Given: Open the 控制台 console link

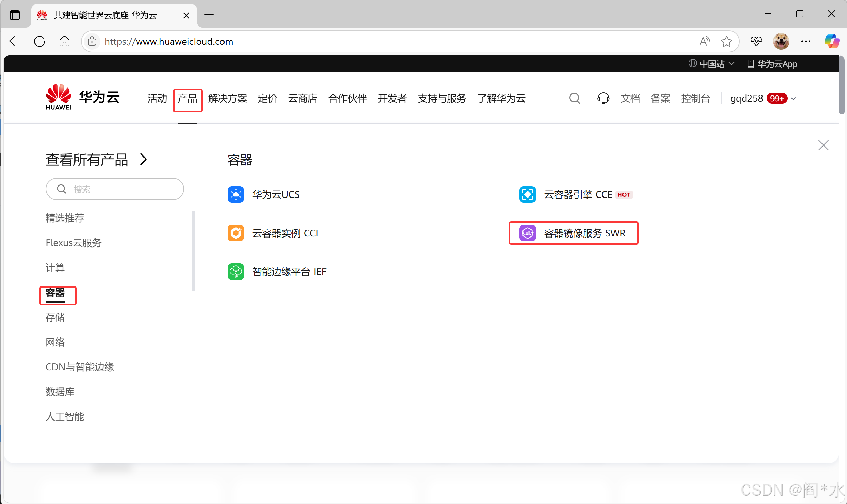Looking at the screenshot, I should 696,99.
